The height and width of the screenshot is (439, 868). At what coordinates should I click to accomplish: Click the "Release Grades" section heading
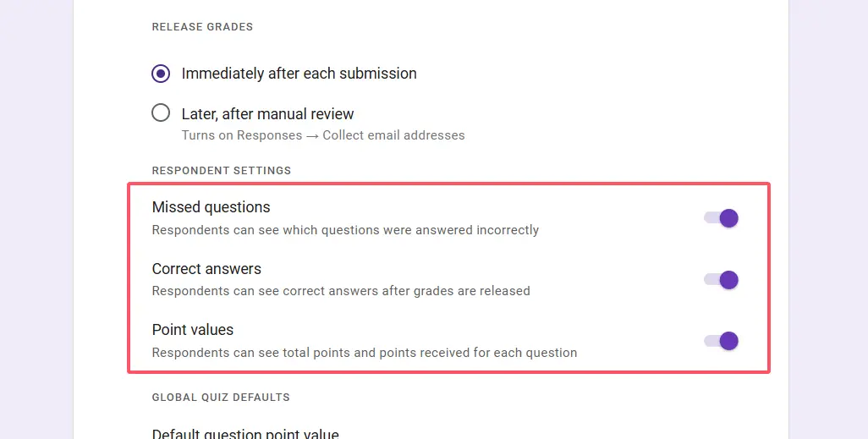202,27
